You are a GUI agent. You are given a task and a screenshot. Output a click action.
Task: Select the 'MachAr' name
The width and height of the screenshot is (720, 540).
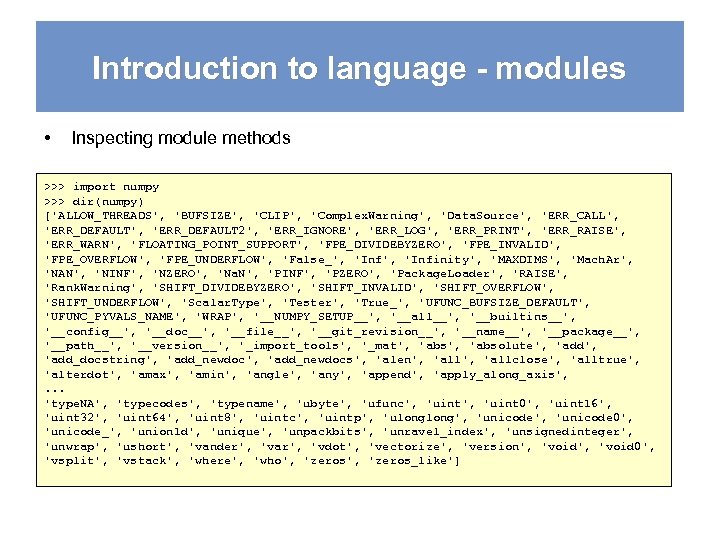[x=598, y=259]
